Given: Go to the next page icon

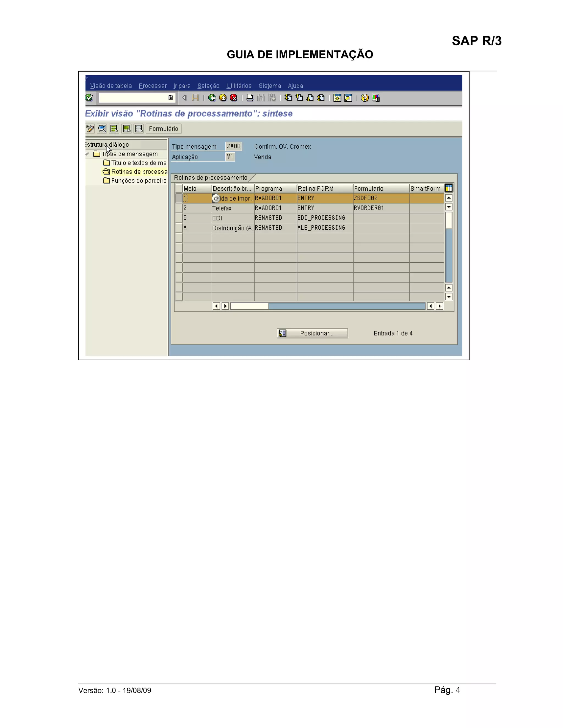Looking at the screenshot, I should pyautogui.click(x=310, y=98).
